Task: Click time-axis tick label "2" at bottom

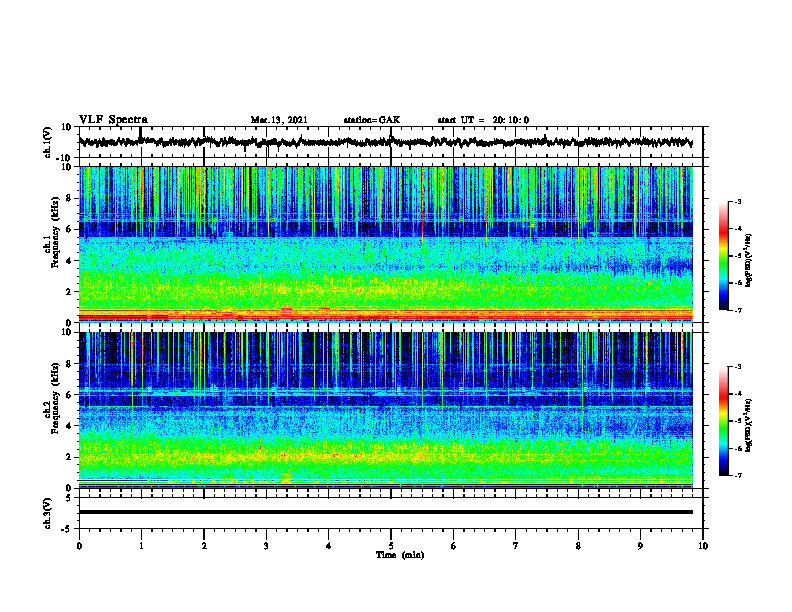Action: pyautogui.click(x=204, y=546)
